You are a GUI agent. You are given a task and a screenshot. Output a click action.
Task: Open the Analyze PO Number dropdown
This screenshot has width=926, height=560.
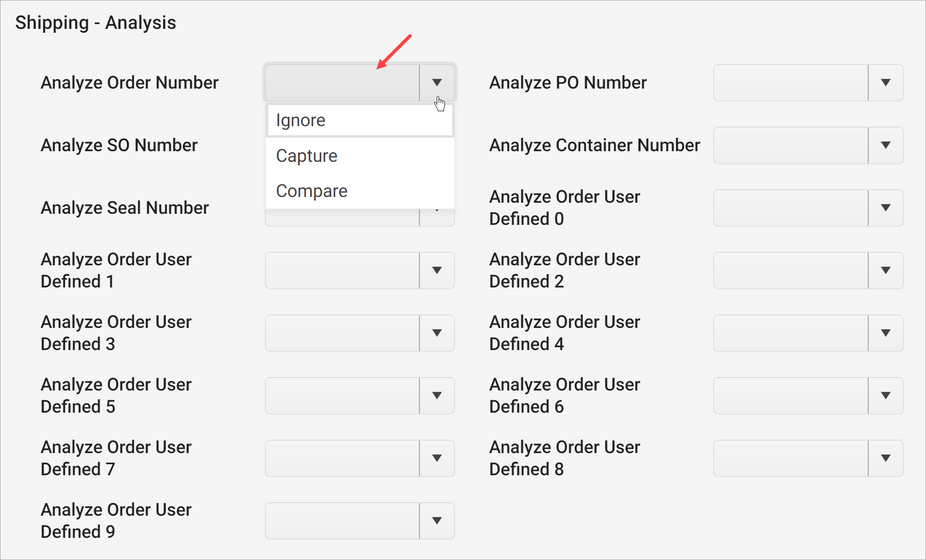click(886, 82)
